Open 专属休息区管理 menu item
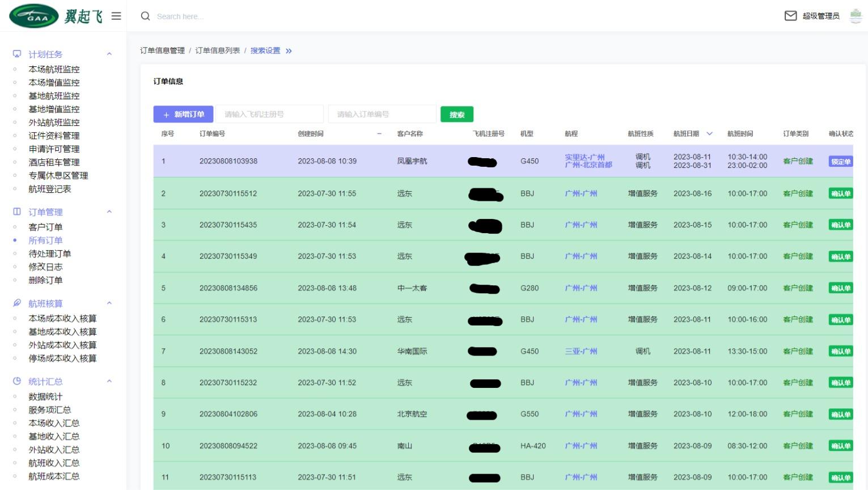Image resolution: width=868 pixels, height=490 pixels. [x=58, y=175]
